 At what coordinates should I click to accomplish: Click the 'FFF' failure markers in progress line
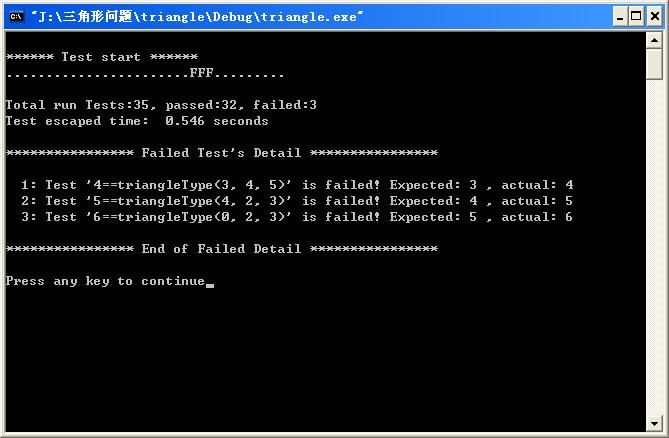pos(201,73)
